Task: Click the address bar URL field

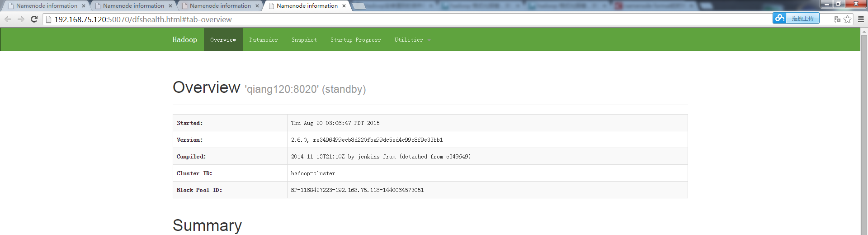Action: coord(407,19)
